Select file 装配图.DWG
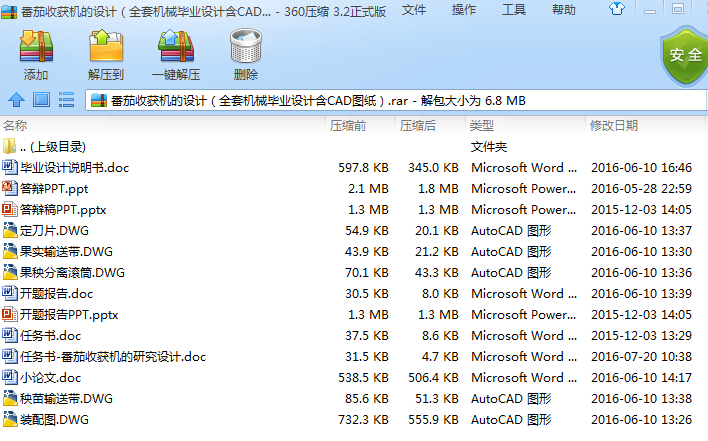 [x=354, y=419]
